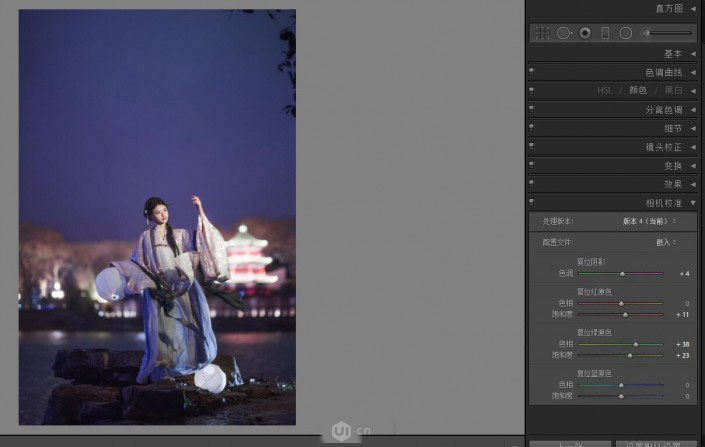Toggle the 分离色调 panel on/off switch
The height and width of the screenshot is (447, 705).
click(532, 109)
